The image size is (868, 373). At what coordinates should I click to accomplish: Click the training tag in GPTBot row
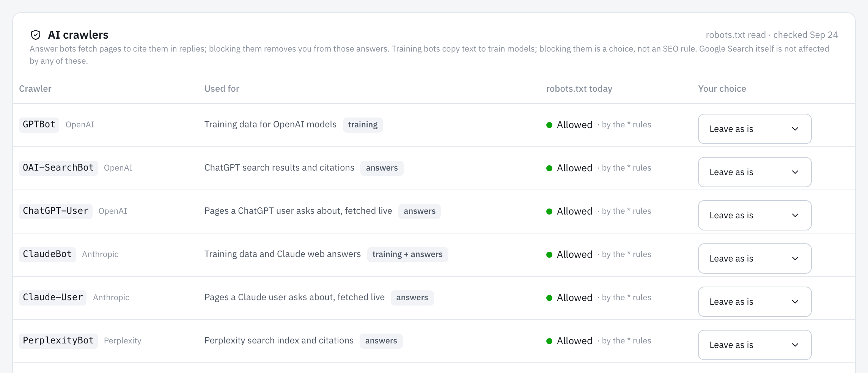[363, 125]
